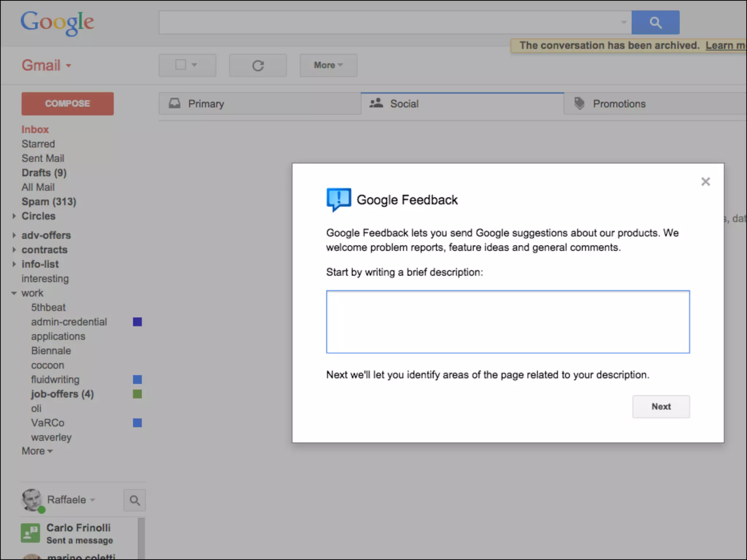Click the green job-offers color swatch
Image resolution: width=747 pixels, height=560 pixels.
point(137,394)
